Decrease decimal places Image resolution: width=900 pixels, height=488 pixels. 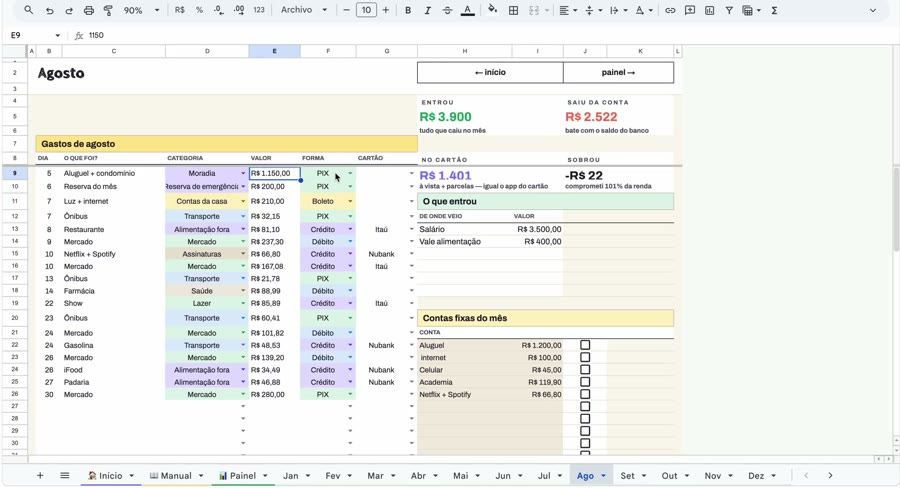219,10
